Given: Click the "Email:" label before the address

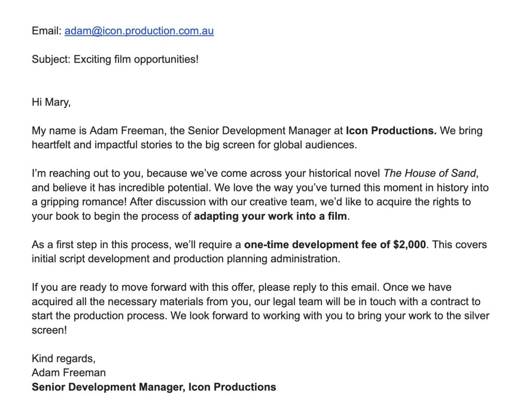Looking at the screenshot, I should click(x=47, y=31).
